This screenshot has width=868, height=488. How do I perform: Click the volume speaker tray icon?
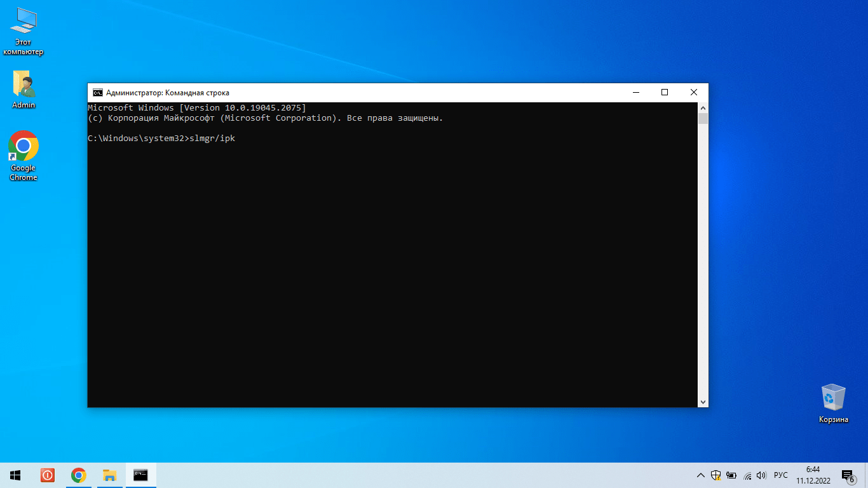(x=762, y=475)
